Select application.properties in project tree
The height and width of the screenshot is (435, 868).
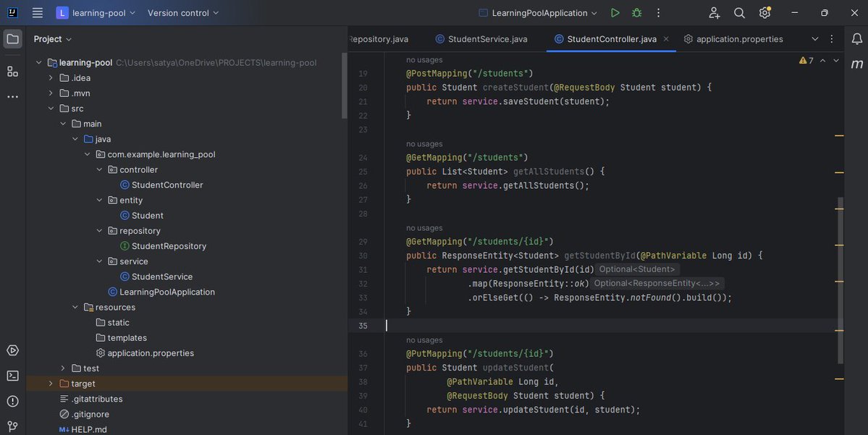click(x=145, y=353)
